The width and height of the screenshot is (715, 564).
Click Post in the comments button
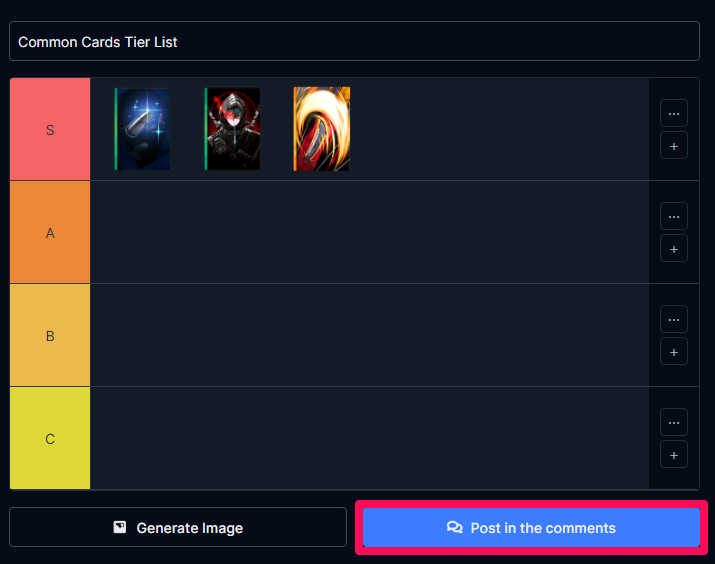[x=531, y=528]
